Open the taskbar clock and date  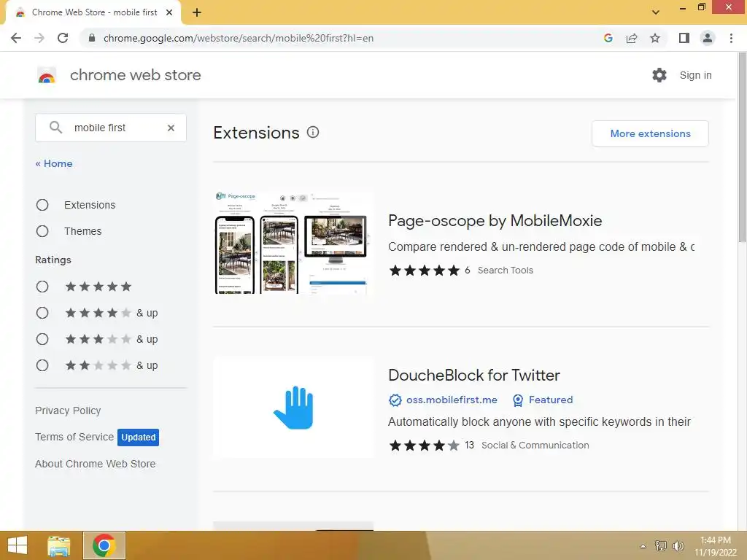[x=716, y=545]
